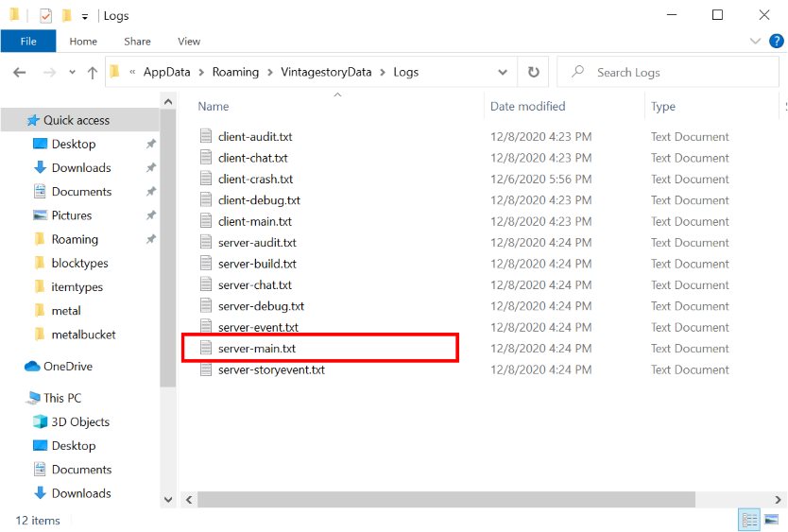Open the File menu

[28, 42]
